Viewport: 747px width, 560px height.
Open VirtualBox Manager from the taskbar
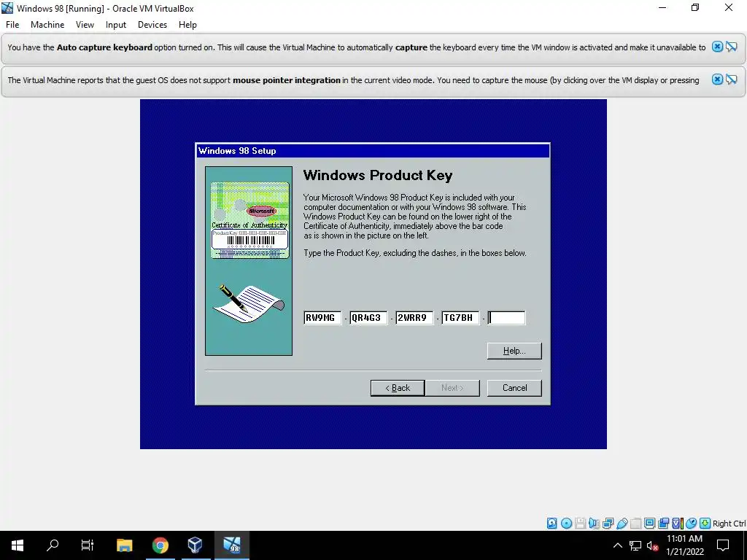pyautogui.click(x=195, y=545)
